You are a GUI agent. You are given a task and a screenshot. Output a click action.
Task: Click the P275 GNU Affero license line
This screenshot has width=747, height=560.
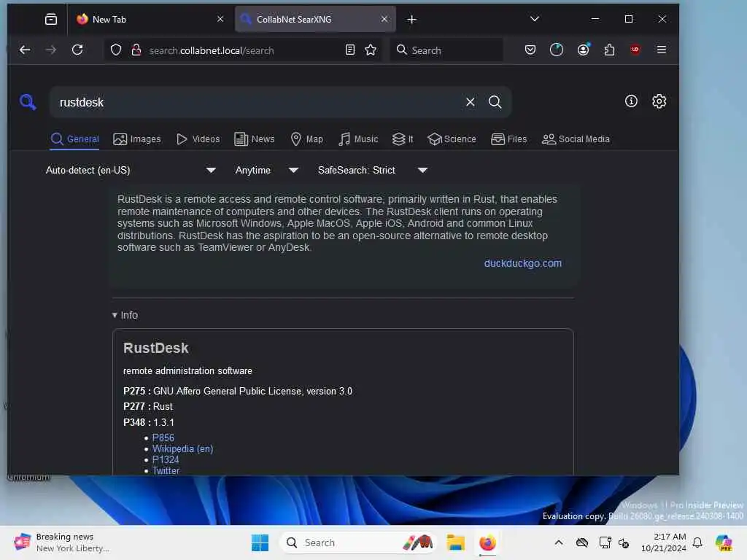pyautogui.click(x=238, y=391)
